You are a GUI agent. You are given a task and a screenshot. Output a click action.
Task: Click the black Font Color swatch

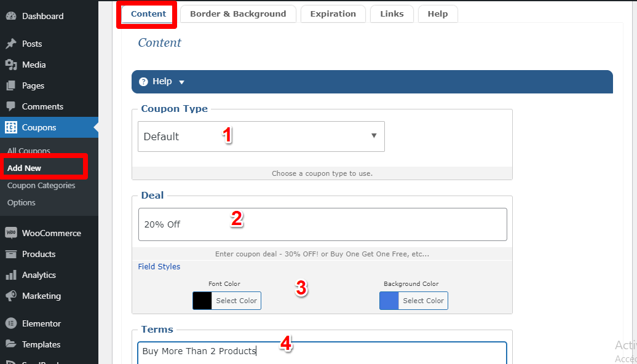202,301
